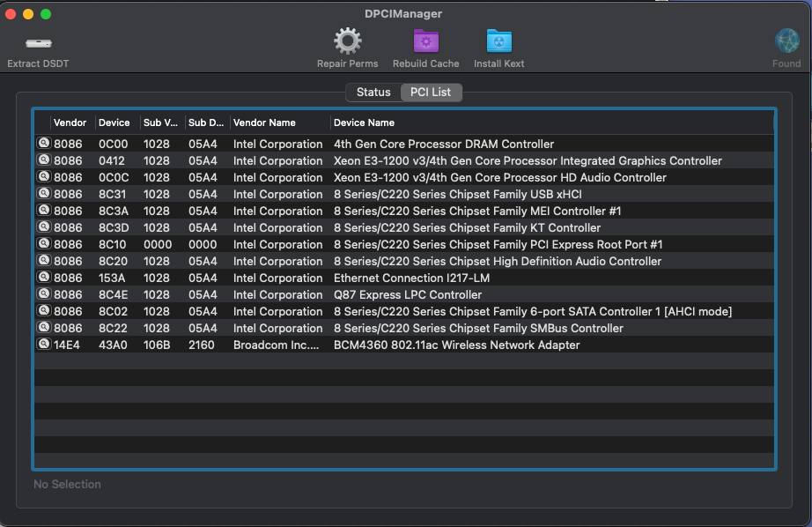812x527 pixels.
Task: Click device ID cell '0C0C'
Action: pos(114,177)
